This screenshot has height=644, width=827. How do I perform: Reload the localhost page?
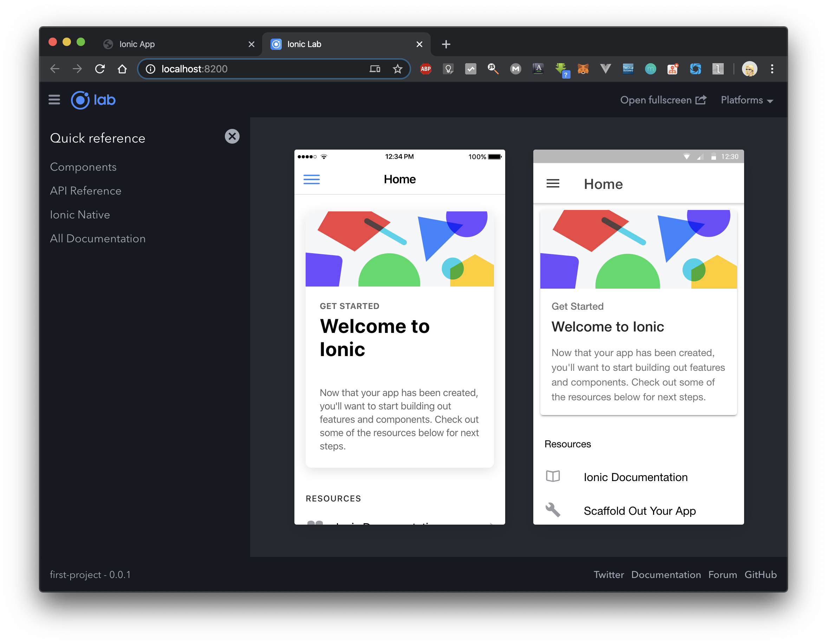click(100, 69)
